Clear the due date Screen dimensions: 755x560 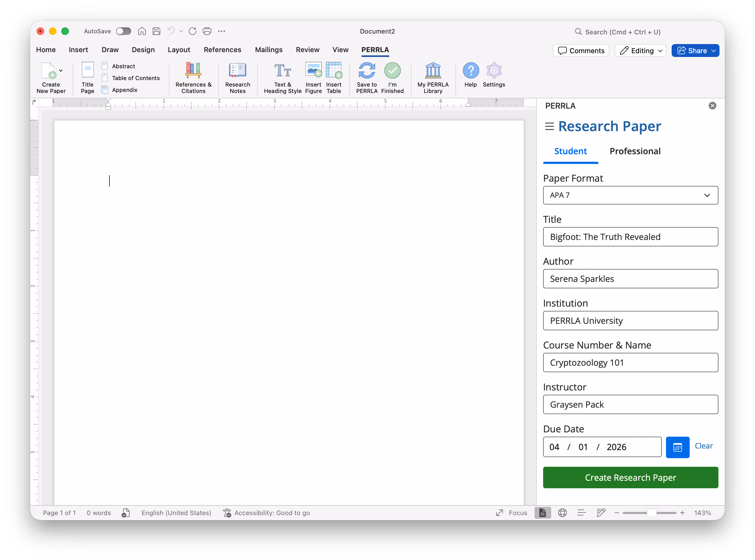point(703,446)
